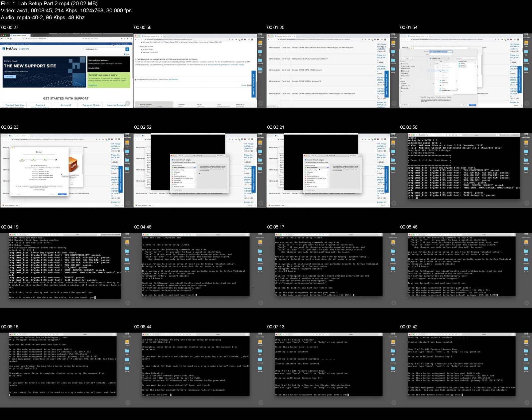
Task: View the terminal thumbnail at 00:06:44
Action: pos(199,370)
